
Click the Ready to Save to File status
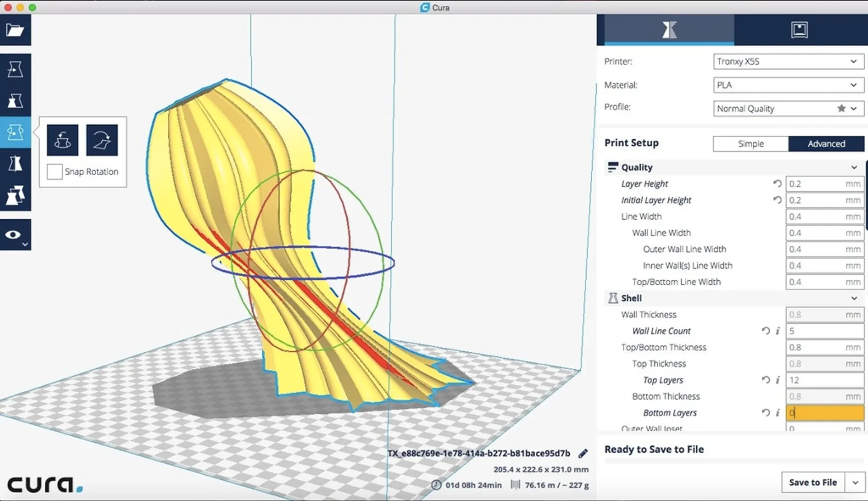(x=654, y=449)
